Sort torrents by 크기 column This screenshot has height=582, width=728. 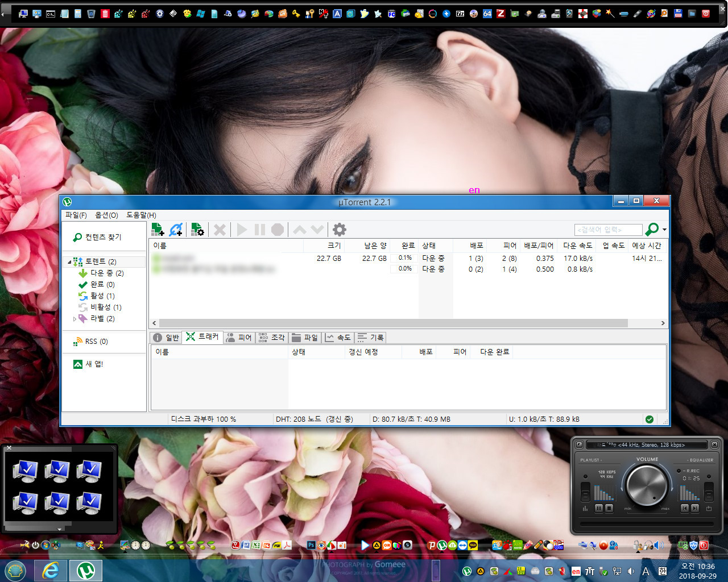pos(324,246)
